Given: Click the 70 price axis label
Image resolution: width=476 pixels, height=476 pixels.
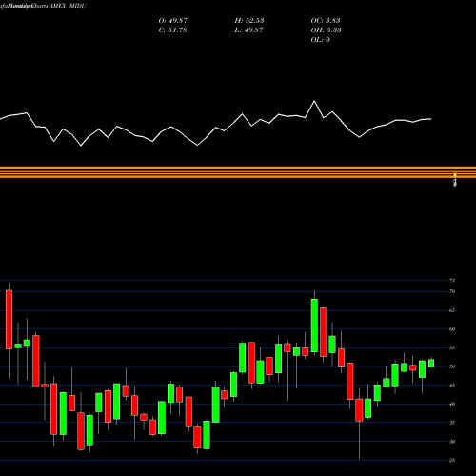Looking at the screenshot, I should point(452,291).
